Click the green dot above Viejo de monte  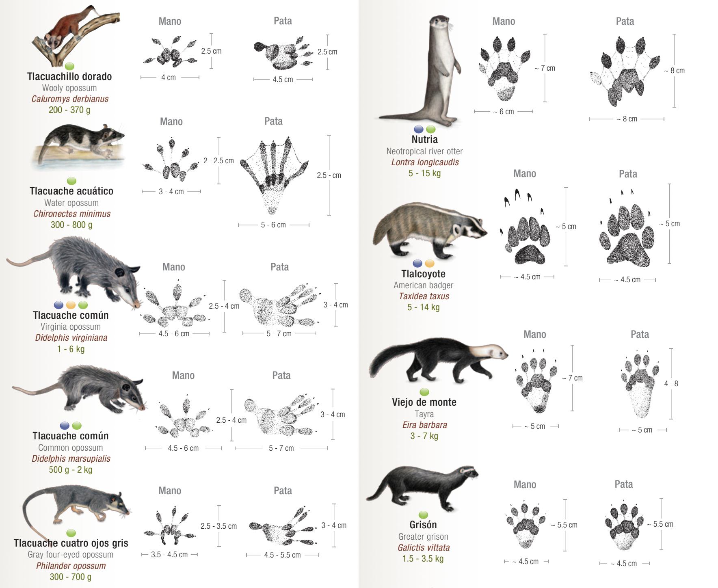[x=424, y=392]
